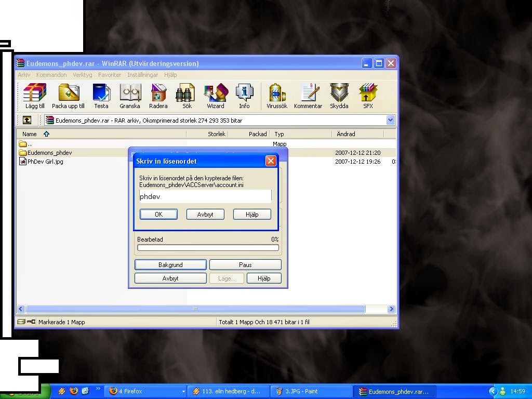The height and width of the screenshot is (399, 532).
Task: Click the status bar drive icon
Action: [x=21, y=322]
